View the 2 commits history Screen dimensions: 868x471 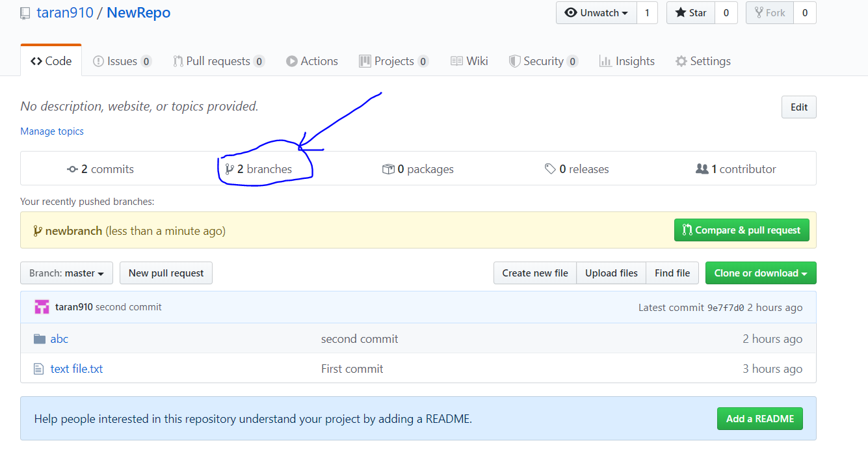coord(100,169)
